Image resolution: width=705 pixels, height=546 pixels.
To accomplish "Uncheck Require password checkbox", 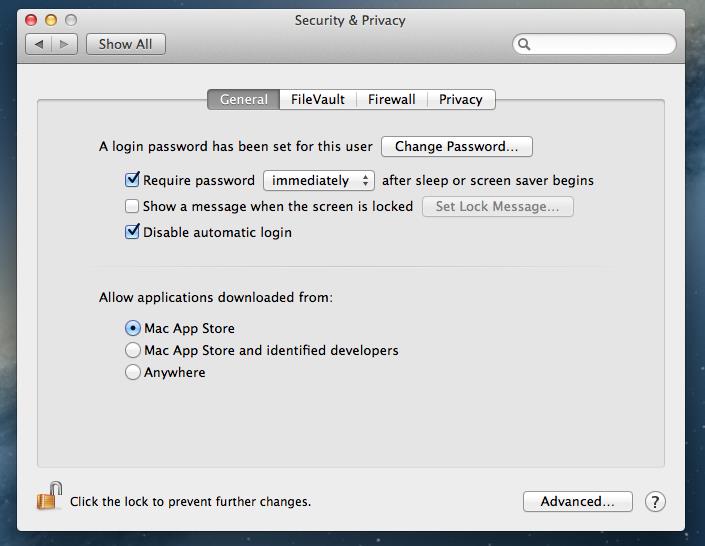I will point(132,180).
